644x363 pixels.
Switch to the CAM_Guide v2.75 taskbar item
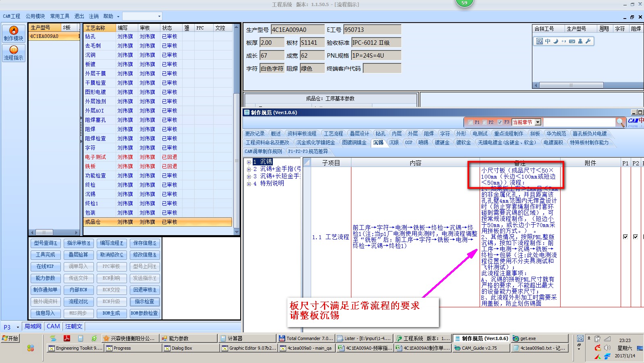tap(481, 348)
